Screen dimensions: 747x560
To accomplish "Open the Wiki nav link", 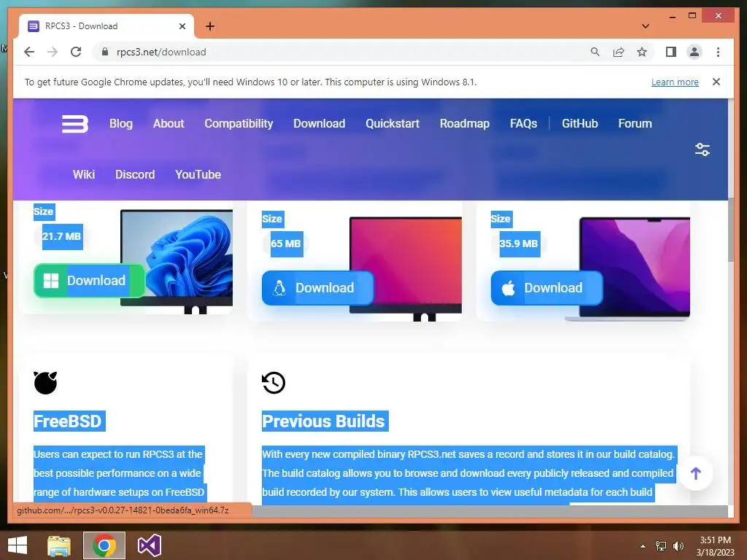I will (x=84, y=175).
